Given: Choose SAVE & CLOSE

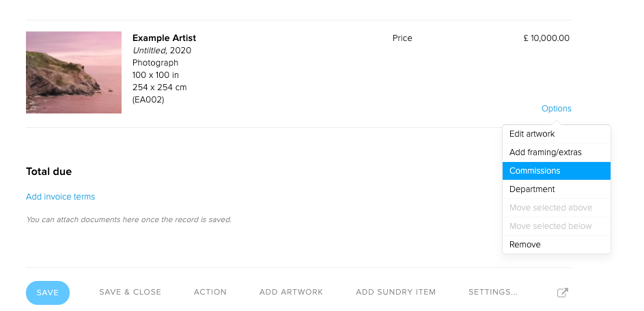Looking at the screenshot, I should click(x=130, y=292).
